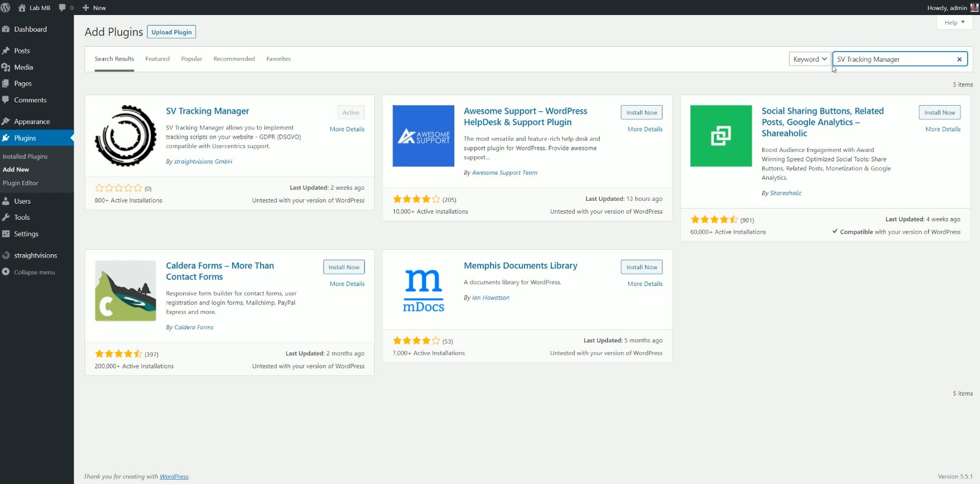This screenshot has width=980, height=484.
Task: Install Memphis Documents Library now
Action: (641, 267)
